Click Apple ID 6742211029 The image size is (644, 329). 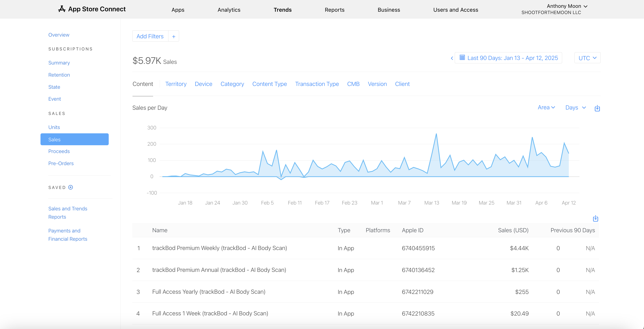(x=417, y=292)
